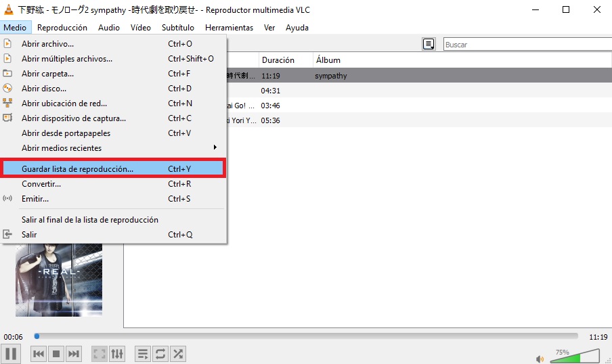Select playlist row with duration 05:36
The image size is (612, 364).
(419, 120)
